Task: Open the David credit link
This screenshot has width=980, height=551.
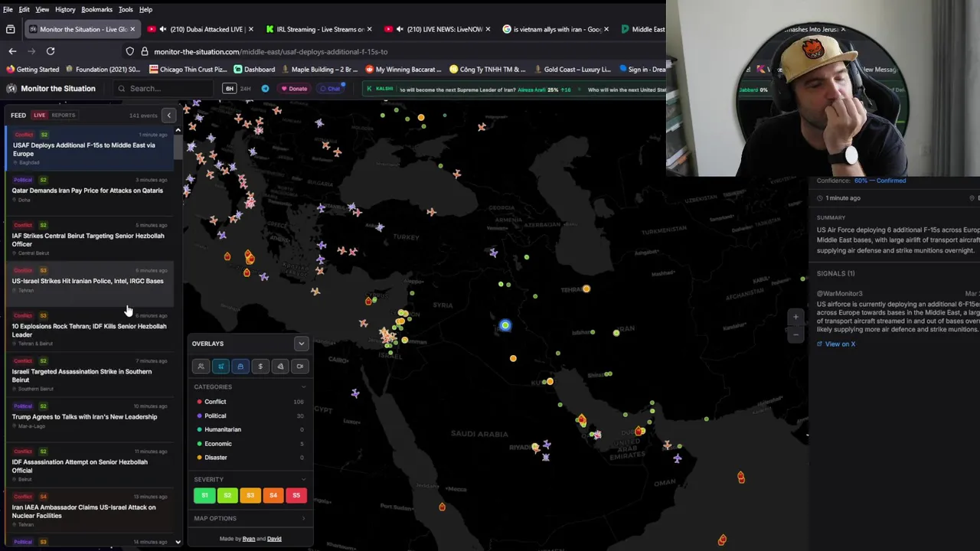Action: click(274, 539)
